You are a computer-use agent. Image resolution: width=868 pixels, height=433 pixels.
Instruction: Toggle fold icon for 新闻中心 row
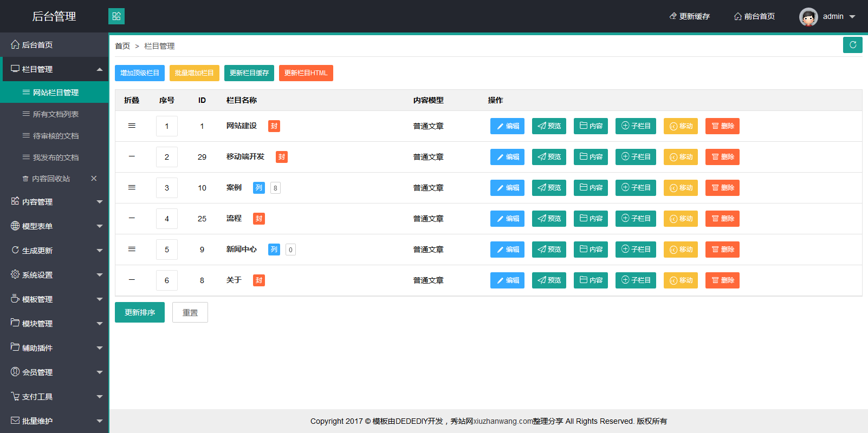(132, 249)
